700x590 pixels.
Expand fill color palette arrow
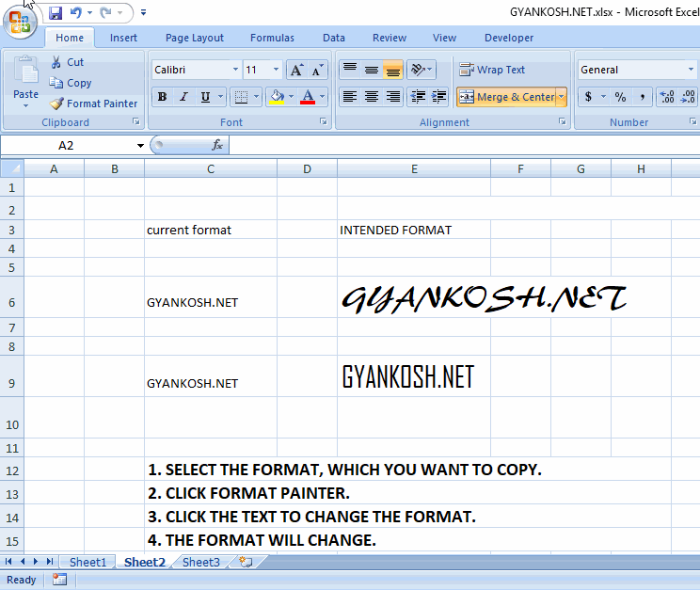pos(291,97)
